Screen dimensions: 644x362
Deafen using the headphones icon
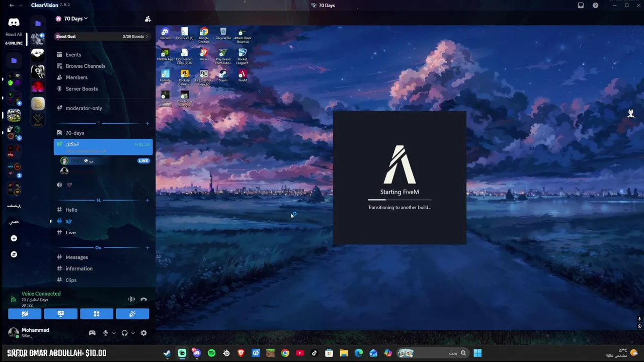coord(124,333)
